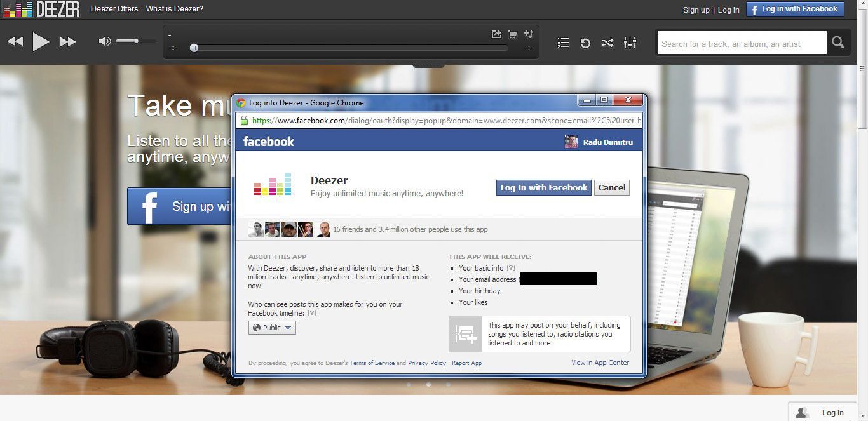This screenshot has height=421, width=868.
Task: Click the post-on-behalf icon in dialog
Action: [466, 334]
